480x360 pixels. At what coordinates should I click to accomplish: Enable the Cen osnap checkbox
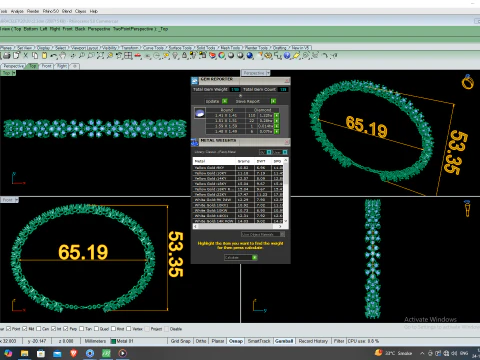pos(38,329)
